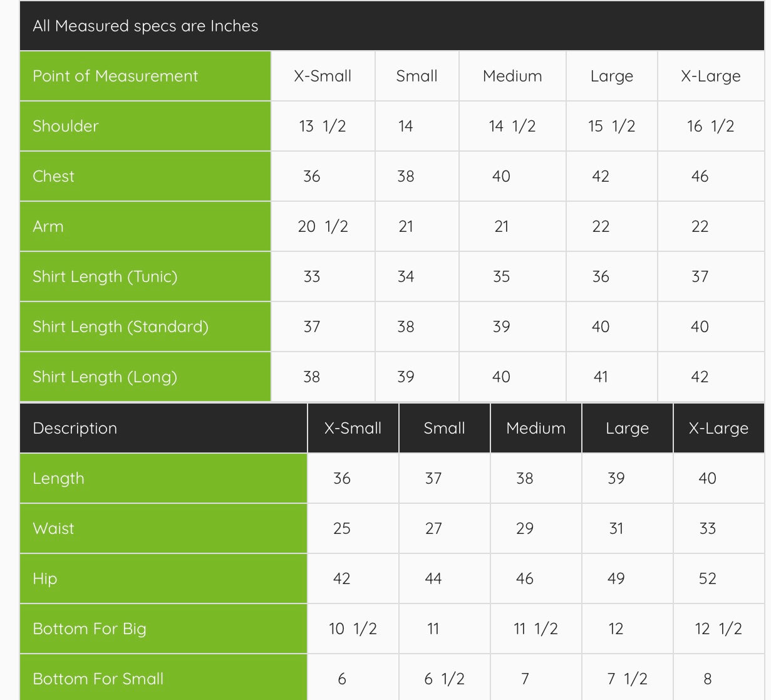Click the X-Small column header in top table

[323, 76]
